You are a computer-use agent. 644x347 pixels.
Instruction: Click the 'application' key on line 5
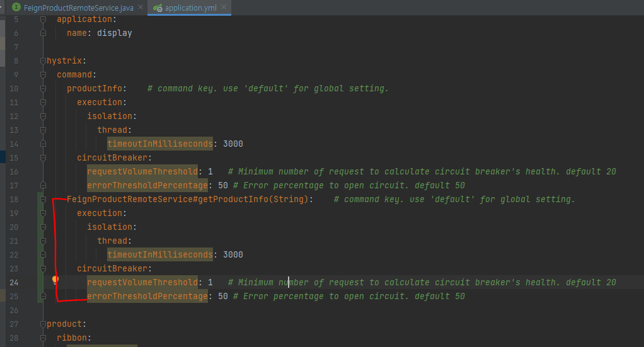[x=84, y=20]
